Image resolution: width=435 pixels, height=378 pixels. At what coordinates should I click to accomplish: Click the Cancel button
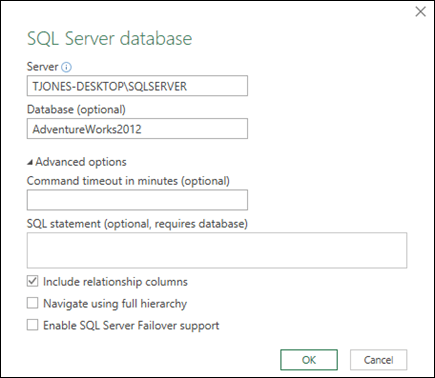[x=378, y=360]
